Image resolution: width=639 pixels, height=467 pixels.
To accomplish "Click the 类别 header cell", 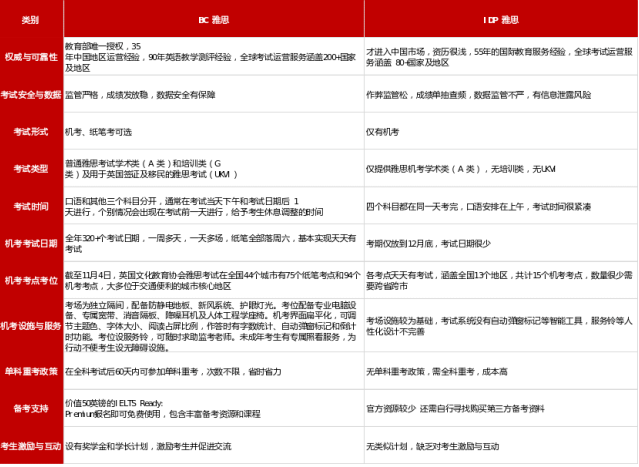I will tap(31, 19).
